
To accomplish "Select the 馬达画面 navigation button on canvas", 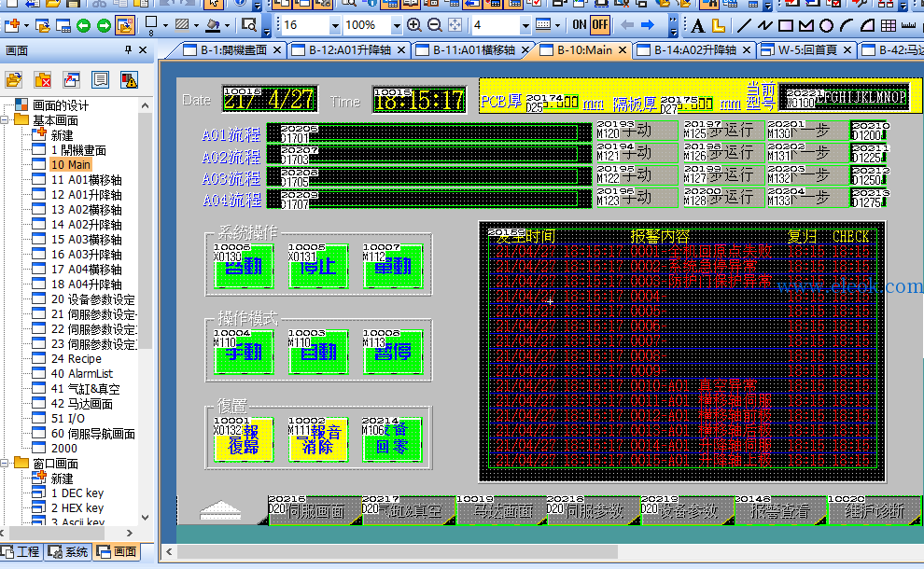I will 503,510.
